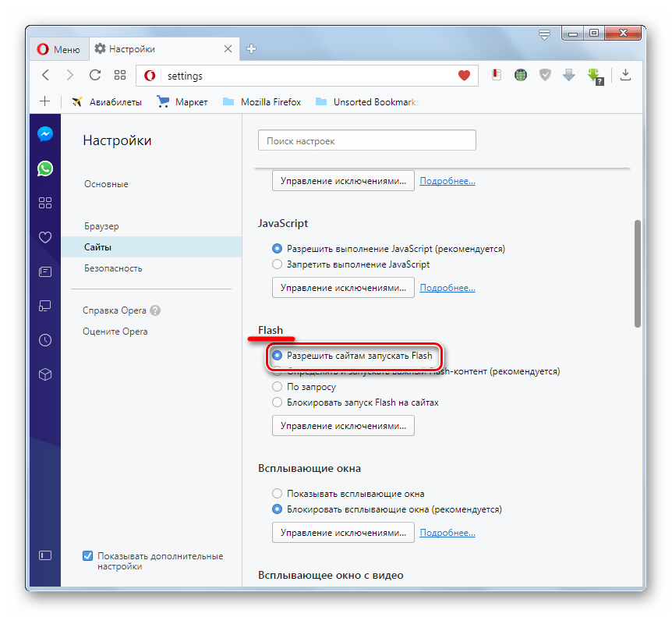The image size is (672, 617).
Task: Open popups Подробнее link
Action: [x=447, y=533]
